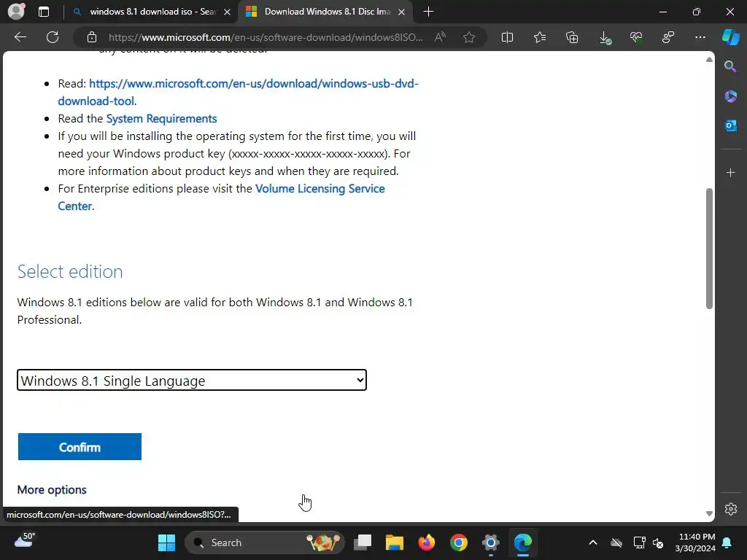
Task: Click the page scrollbar thumb
Action: click(709, 248)
